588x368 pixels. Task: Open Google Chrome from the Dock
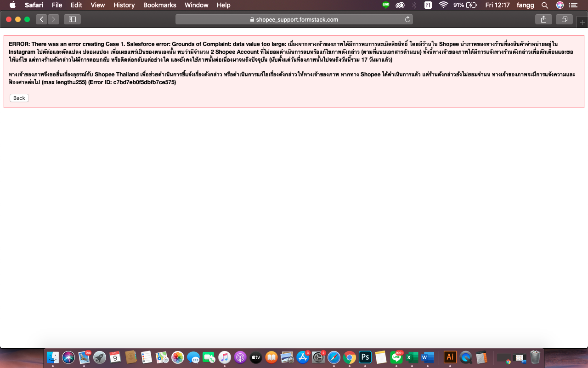(350, 357)
